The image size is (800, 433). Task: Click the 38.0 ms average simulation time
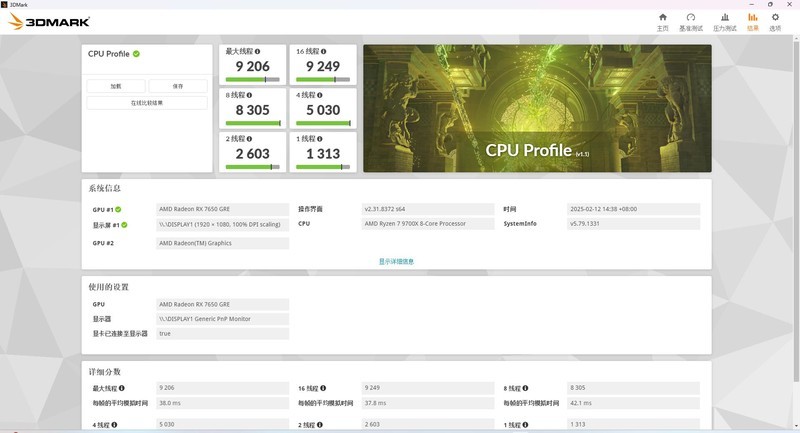tap(222, 403)
